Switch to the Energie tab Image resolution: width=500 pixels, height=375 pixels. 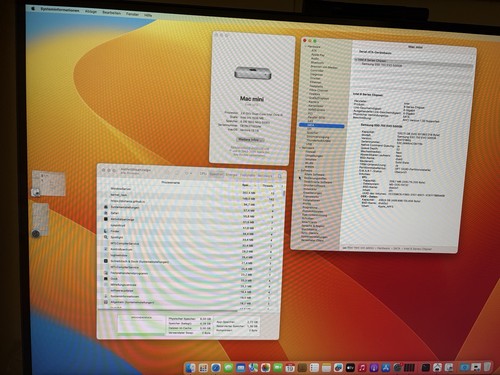[232, 175]
